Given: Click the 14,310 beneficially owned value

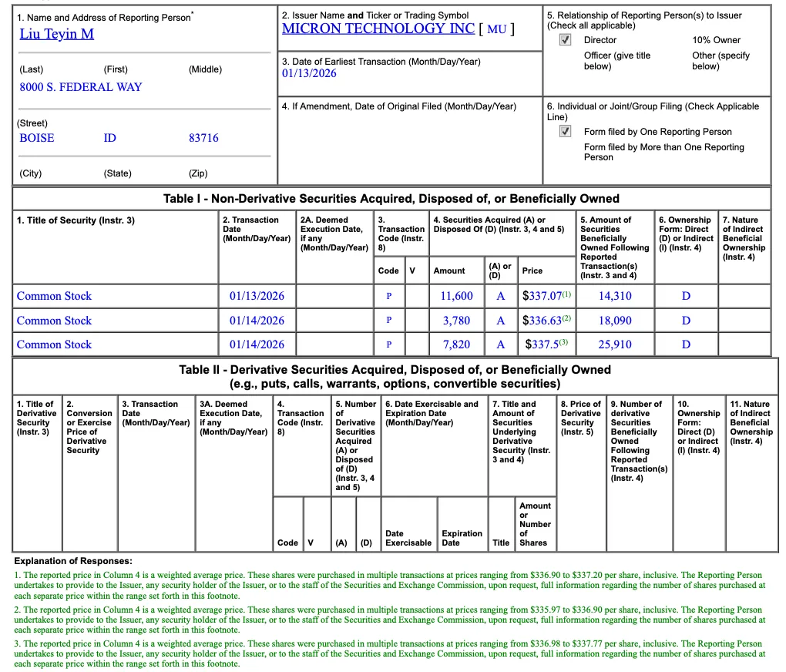Looking at the screenshot, I should tap(614, 296).
